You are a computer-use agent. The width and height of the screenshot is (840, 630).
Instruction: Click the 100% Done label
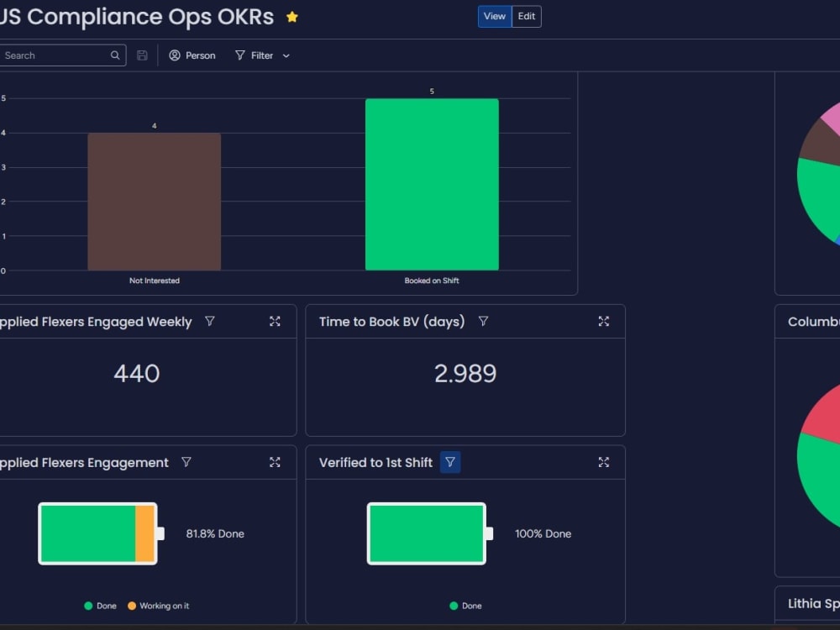pos(543,533)
